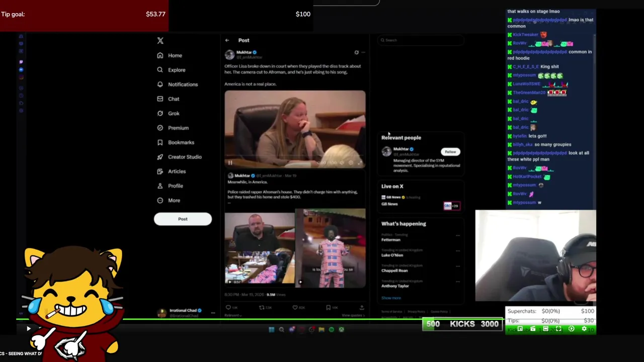Open the Luke O'Nien trending topic

click(392, 255)
